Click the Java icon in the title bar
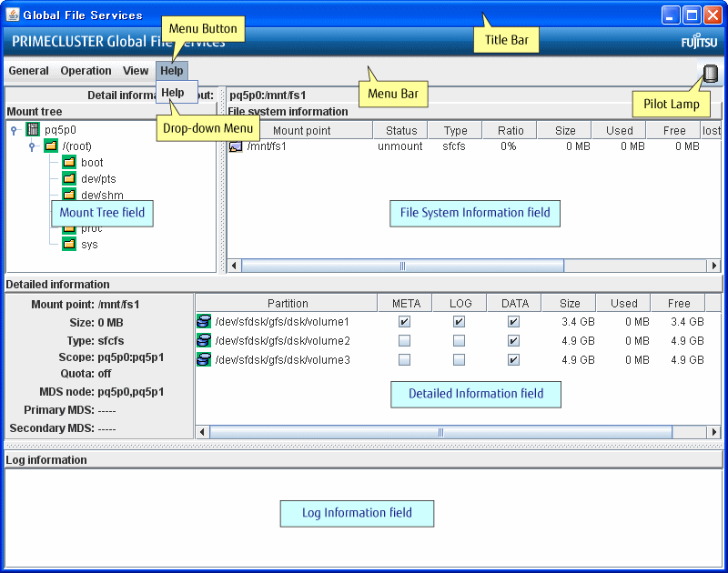 (13, 15)
